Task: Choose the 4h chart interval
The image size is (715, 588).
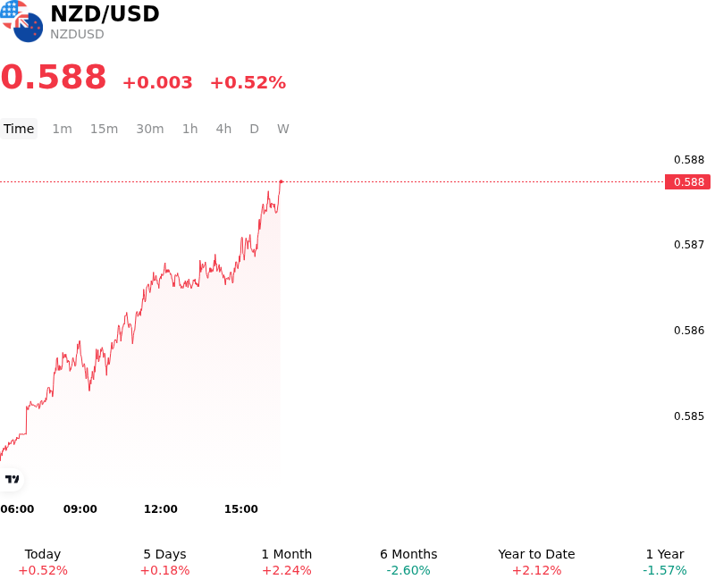Action: point(223,129)
